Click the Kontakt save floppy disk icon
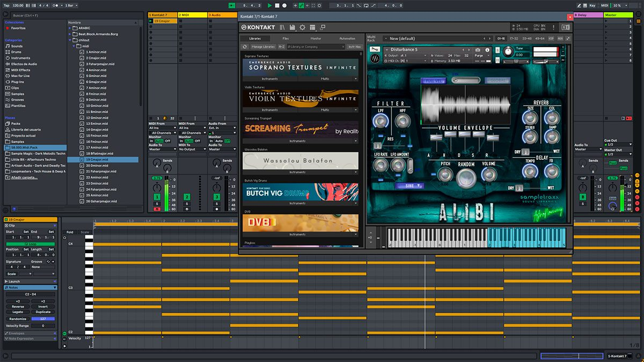The height and width of the screenshot is (362, 644). [292, 27]
